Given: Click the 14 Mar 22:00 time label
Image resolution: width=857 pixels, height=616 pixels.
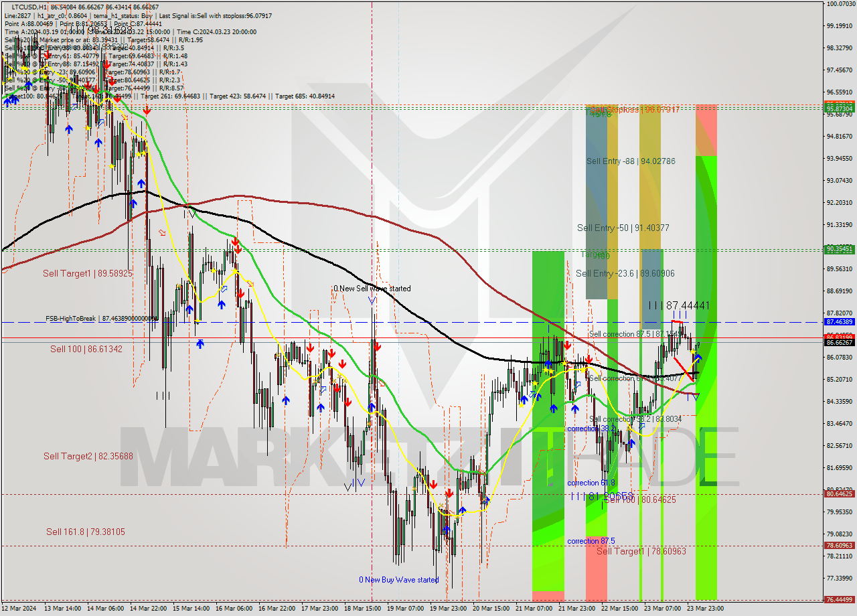Looking at the screenshot, I should point(148,609).
